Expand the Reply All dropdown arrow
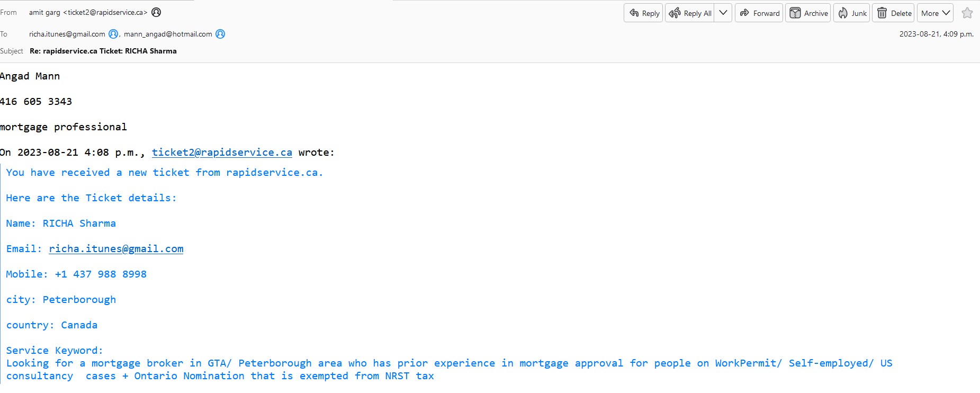The height and width of the screenshot is (393, 980). [723, 13]
